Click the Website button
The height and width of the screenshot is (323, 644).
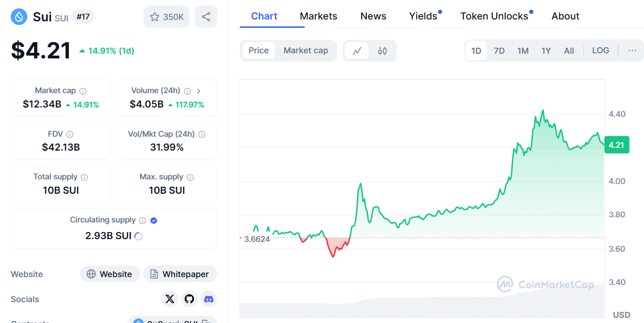[109, 274]
